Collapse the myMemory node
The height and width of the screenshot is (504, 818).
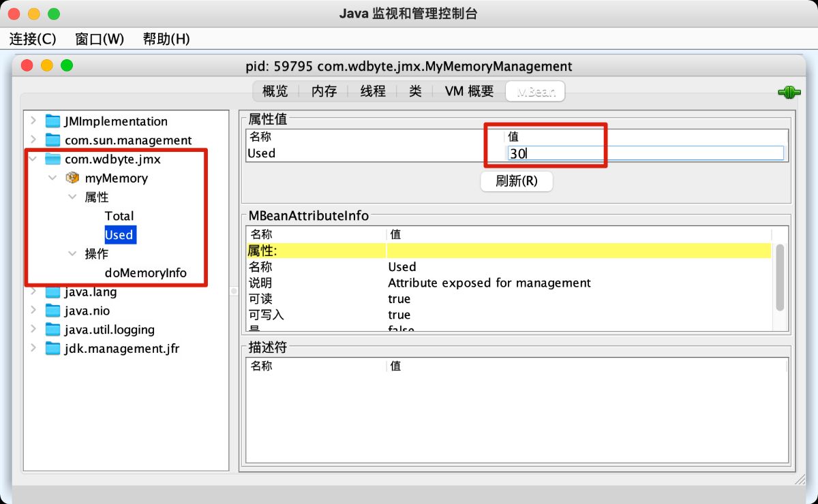52,178
